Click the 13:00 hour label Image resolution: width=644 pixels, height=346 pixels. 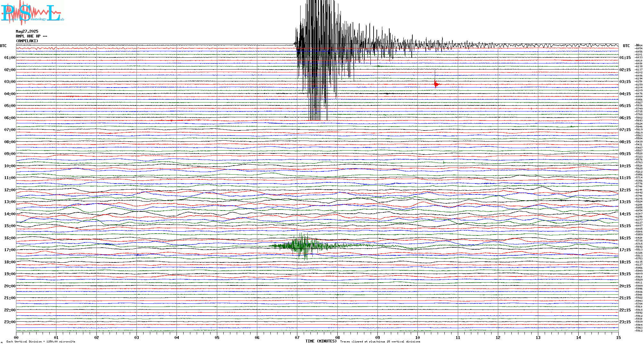pyautogui.click(x=10, y=202)
